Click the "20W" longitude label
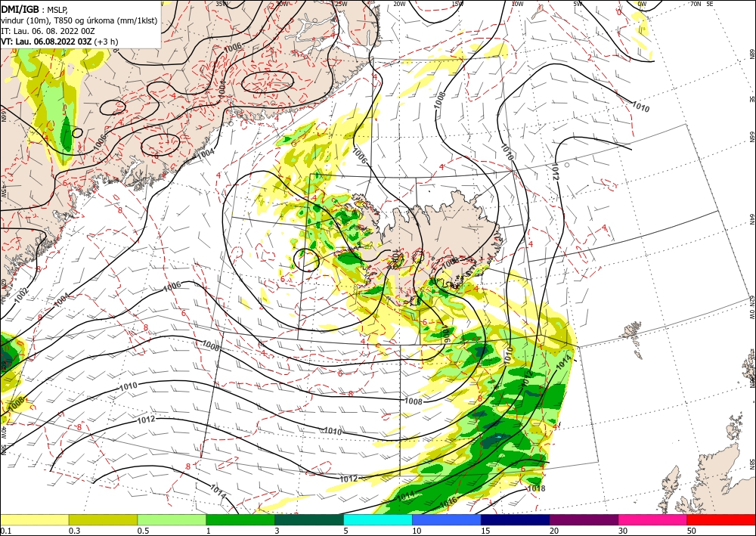Image resolution: width=756 pixels, height=536 pixels. (x=399, y=4)
